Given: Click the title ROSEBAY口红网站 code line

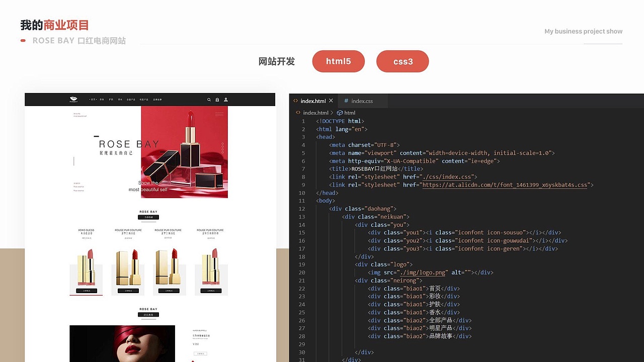Looking at the screenshot, I should pos(376,169).
